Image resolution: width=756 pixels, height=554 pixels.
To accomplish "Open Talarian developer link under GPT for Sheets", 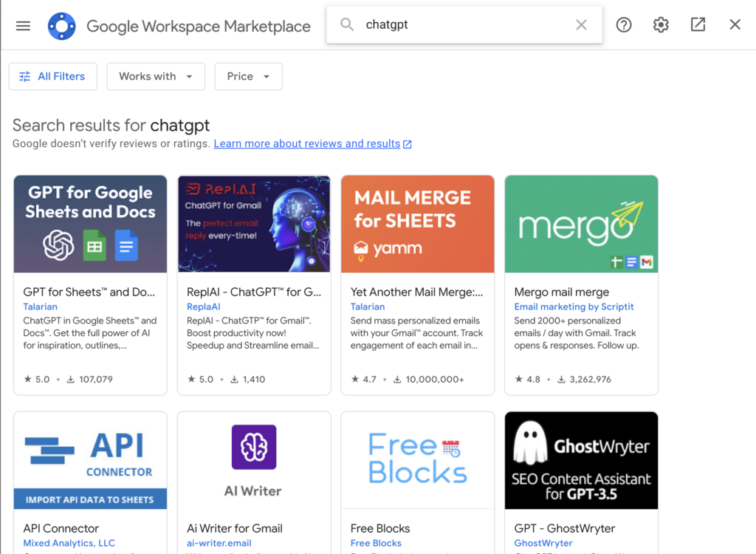I will click(40, 307).
